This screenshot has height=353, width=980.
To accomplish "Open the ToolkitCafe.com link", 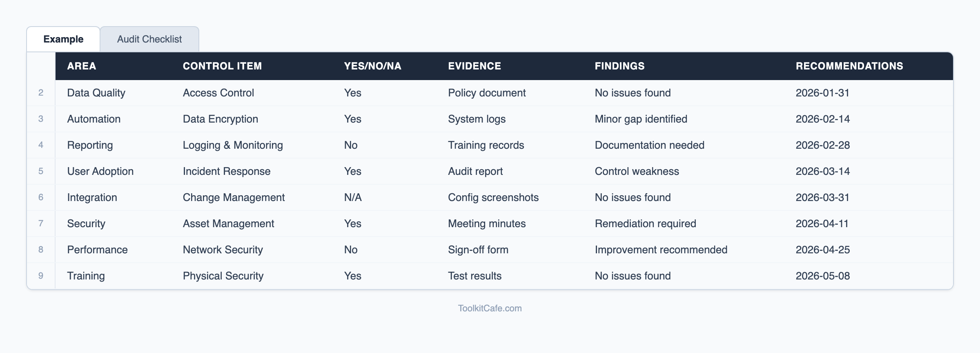I will 490,308.
